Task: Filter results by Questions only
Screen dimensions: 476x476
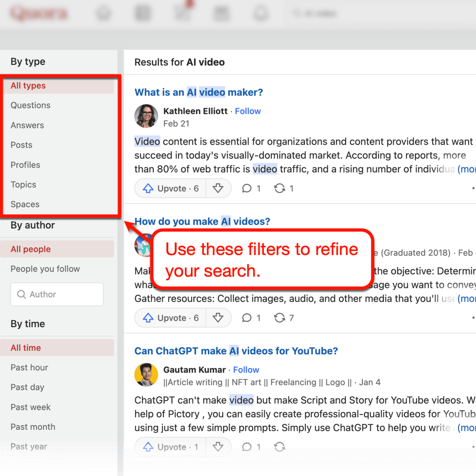Action: tap(31, 105)
